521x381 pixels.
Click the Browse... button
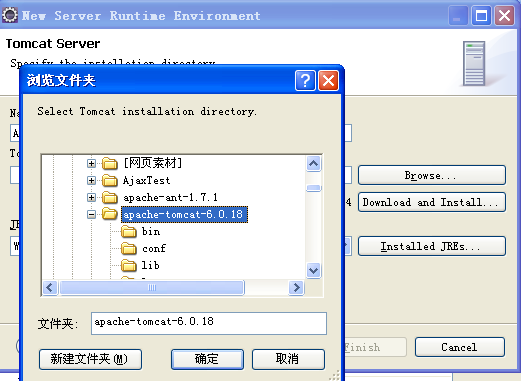pos(432,175)
